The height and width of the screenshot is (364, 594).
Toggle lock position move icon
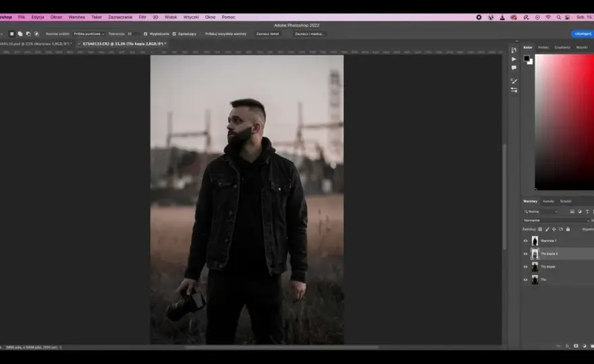(x=554, y=229)
